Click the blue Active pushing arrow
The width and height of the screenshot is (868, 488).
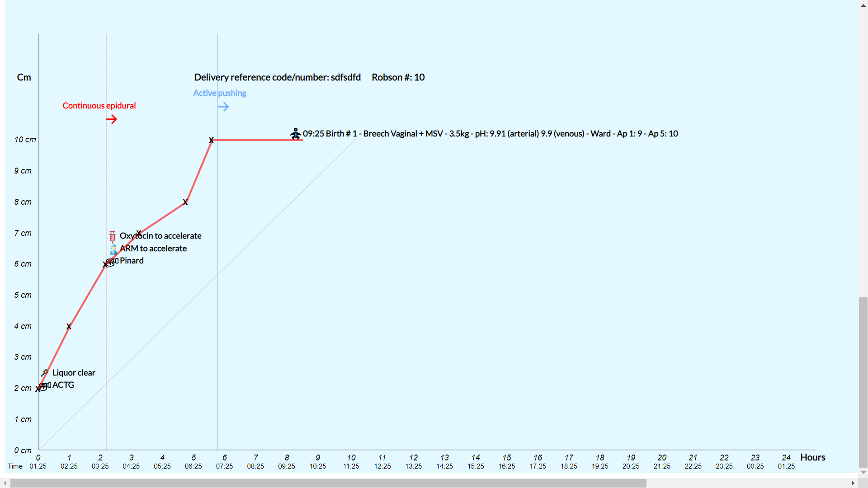(x=223, y=107)
